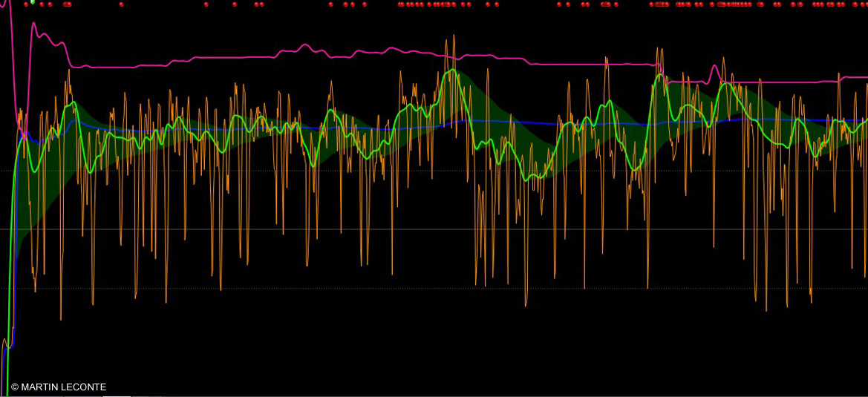Click the leftmost red dot in top row
The width and height of the screenshot is (868, 397).
[x=25, y=4]
